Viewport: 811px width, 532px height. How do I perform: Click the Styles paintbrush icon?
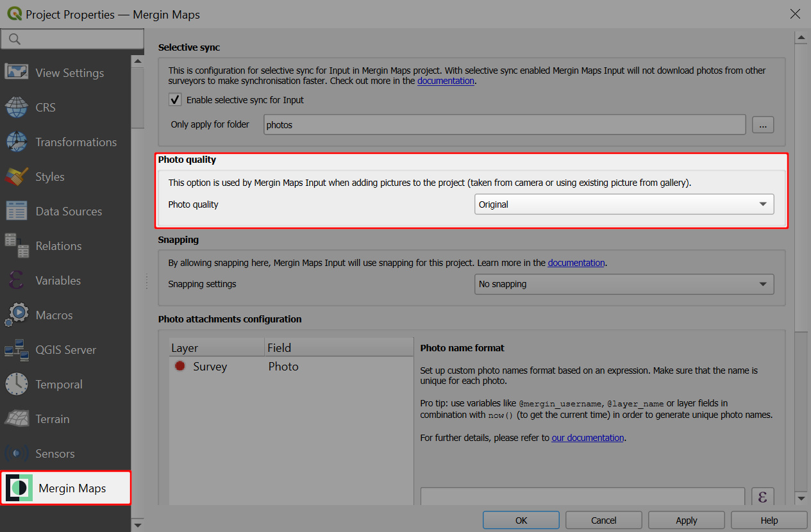[16, 176]
